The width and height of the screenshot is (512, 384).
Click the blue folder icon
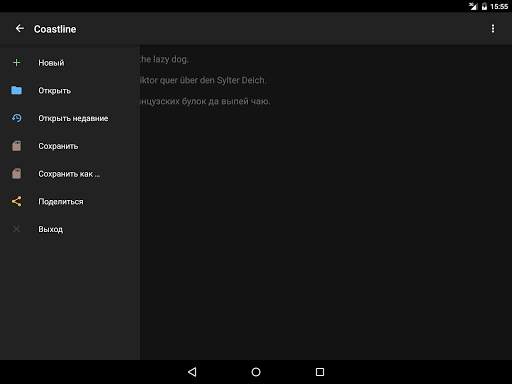(x=16, y=90)
